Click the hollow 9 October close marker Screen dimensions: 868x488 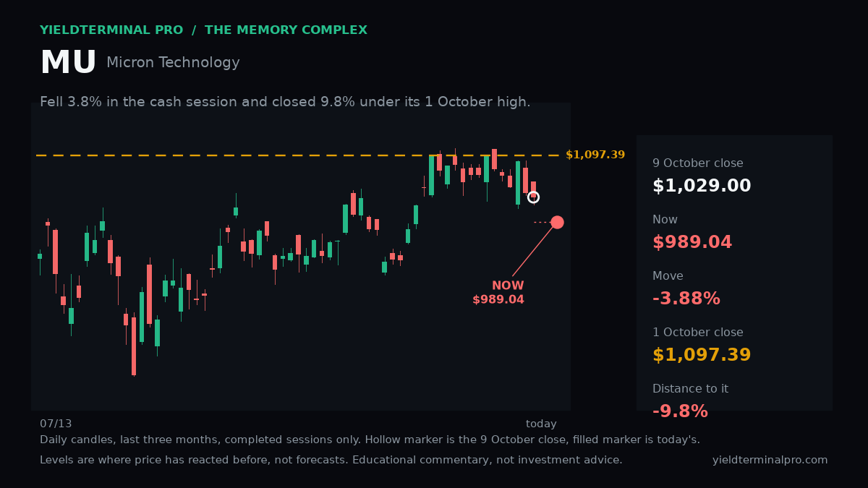533,197
